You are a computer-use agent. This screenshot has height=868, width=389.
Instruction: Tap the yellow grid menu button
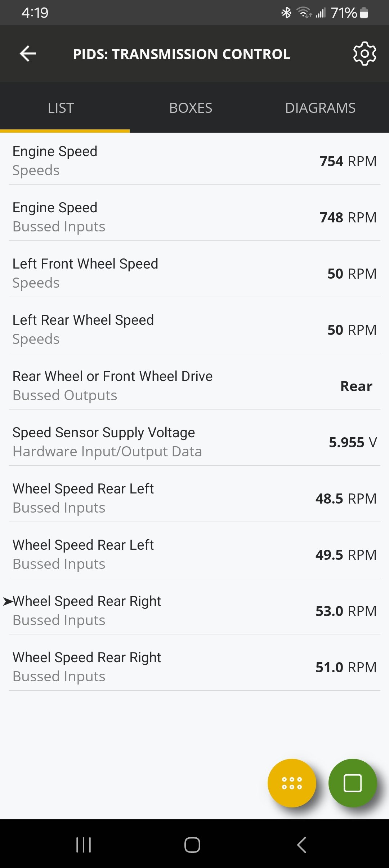click(x=292, y=783)
